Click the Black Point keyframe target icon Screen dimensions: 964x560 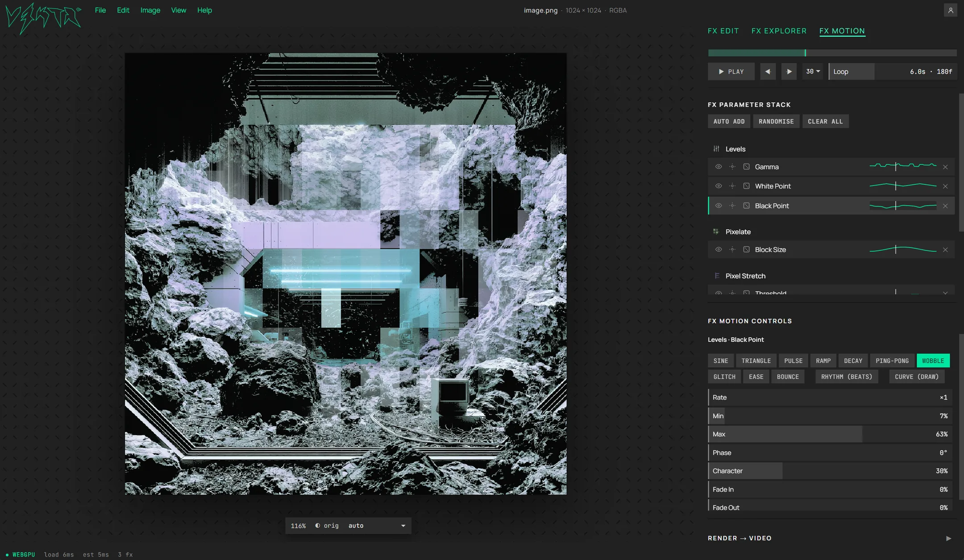click(732, 206)
